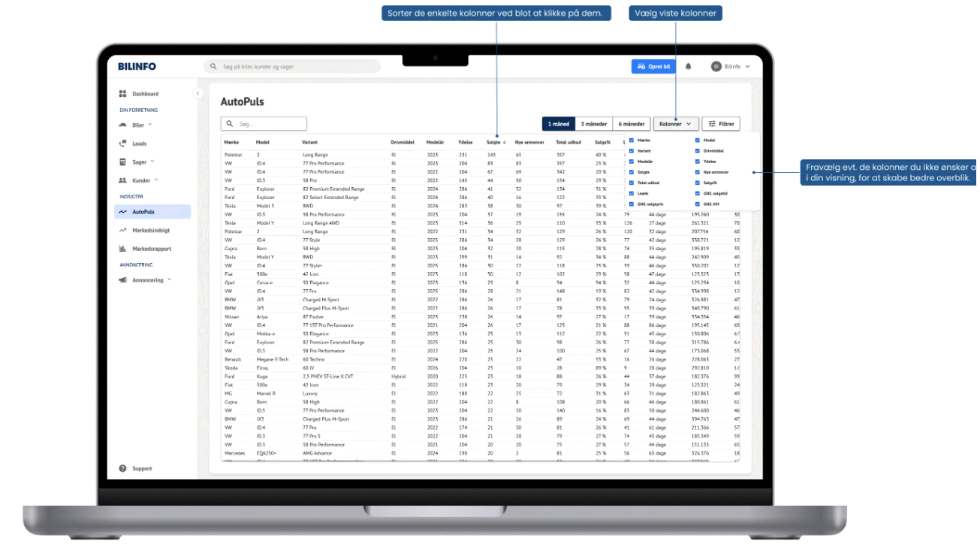
Task: Toggle the GNS. KM column checkbox
Action: point(697,204)
